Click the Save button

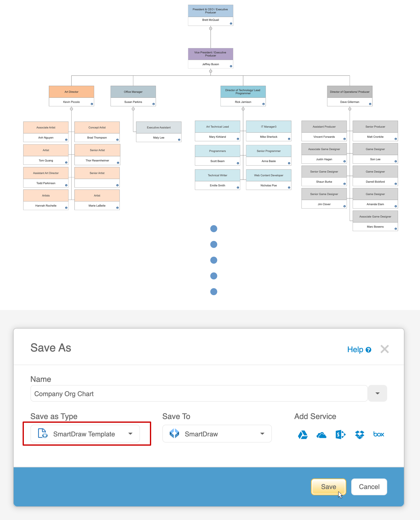pos(328,487)
